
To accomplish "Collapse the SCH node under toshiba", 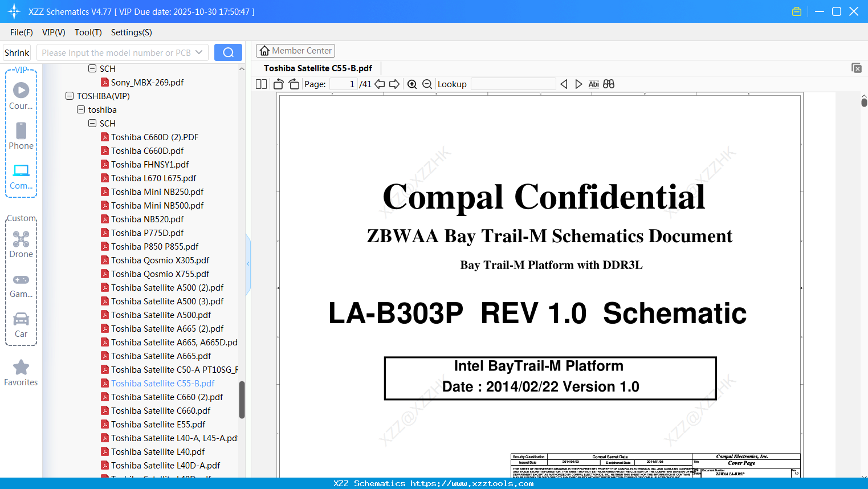I will [92, 123].
